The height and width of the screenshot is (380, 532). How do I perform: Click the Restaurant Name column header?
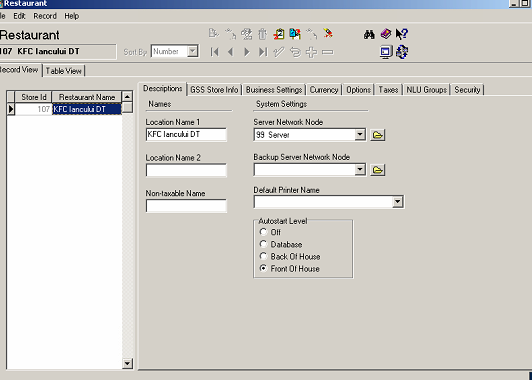click(87, 97)
